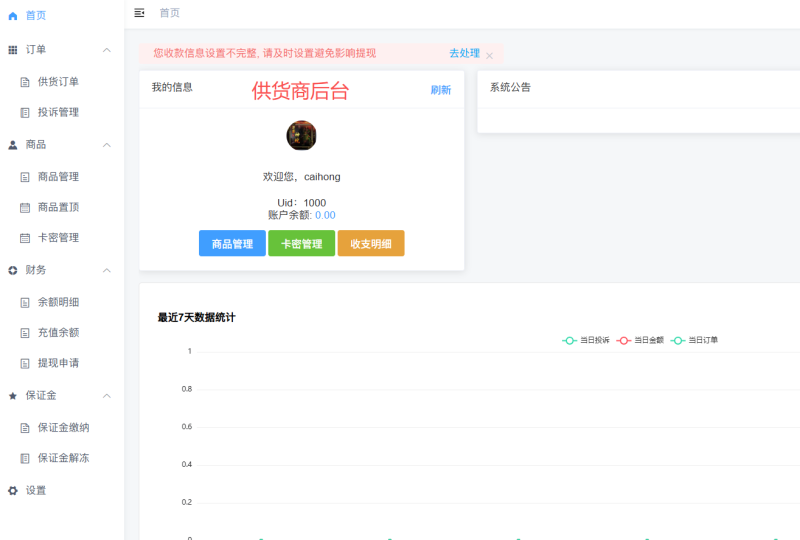
Task: Click the circle icon beside 财务
Action: tap(13, 270)
